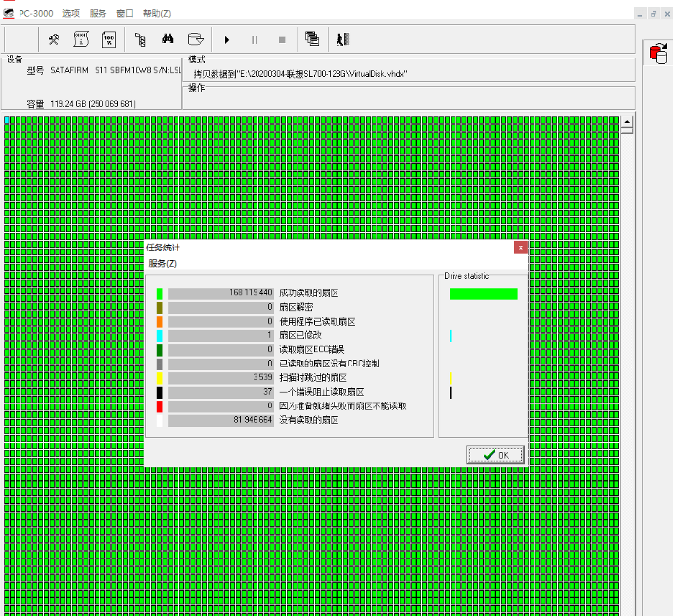
Task: Click the stacked windows icon in toolbar
Action: 312,39
